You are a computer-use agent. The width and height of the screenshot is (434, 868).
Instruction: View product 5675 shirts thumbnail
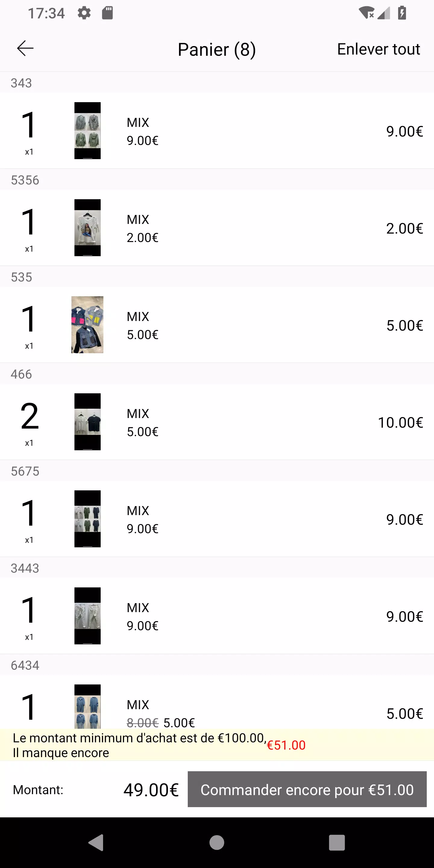[87, 519]
